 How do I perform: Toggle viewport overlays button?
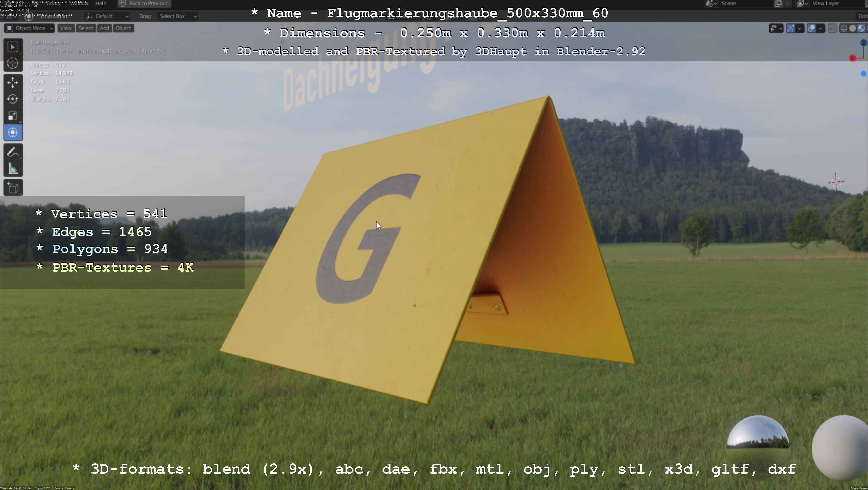tap(811, 28)
